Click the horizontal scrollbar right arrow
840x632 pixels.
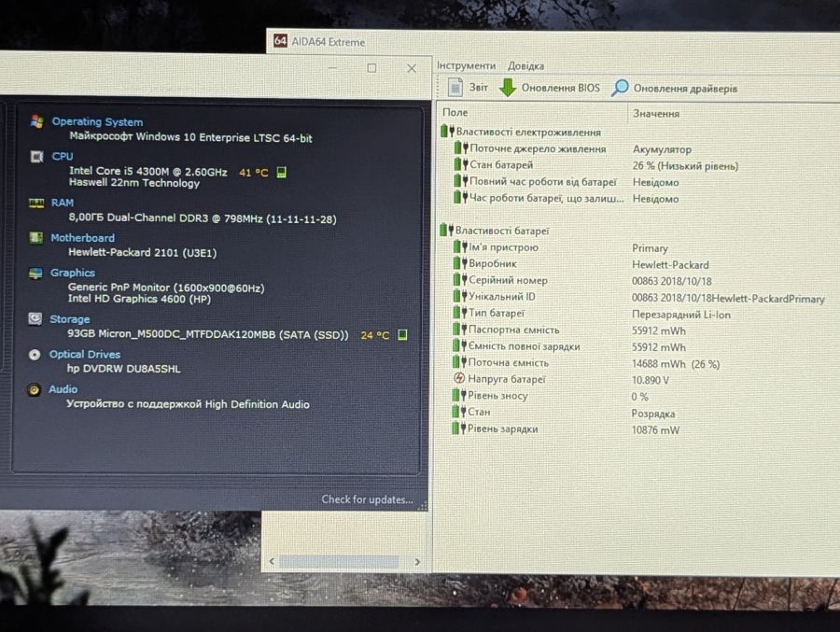coord(417,562)
